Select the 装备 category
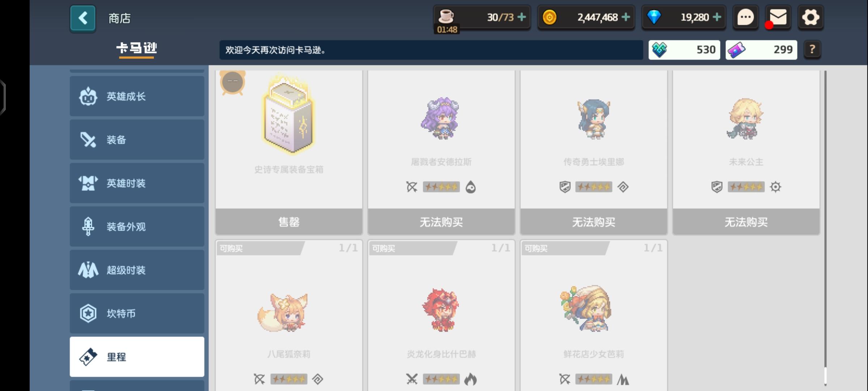The image size is (868, 391). pos(137,140)
